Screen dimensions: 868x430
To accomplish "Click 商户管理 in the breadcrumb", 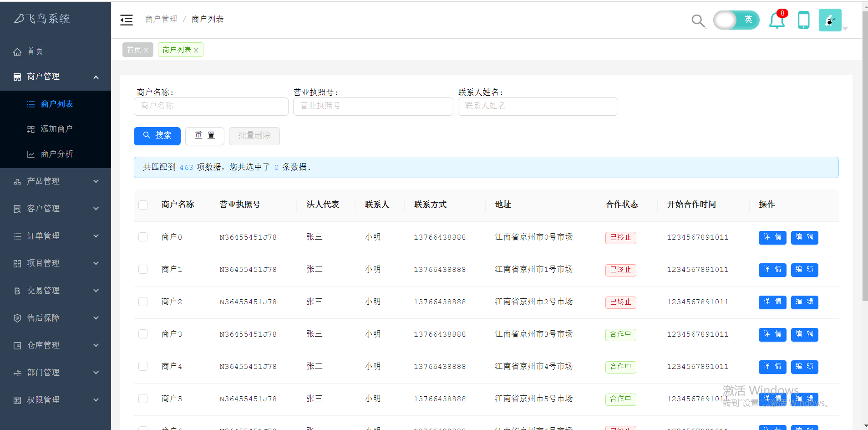I will (161, 19).
